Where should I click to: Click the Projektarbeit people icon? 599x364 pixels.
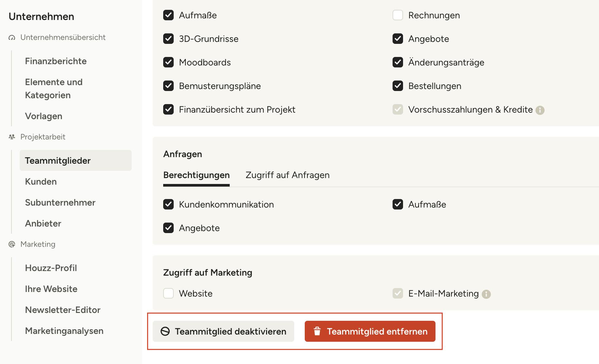(x=12, y=137)
